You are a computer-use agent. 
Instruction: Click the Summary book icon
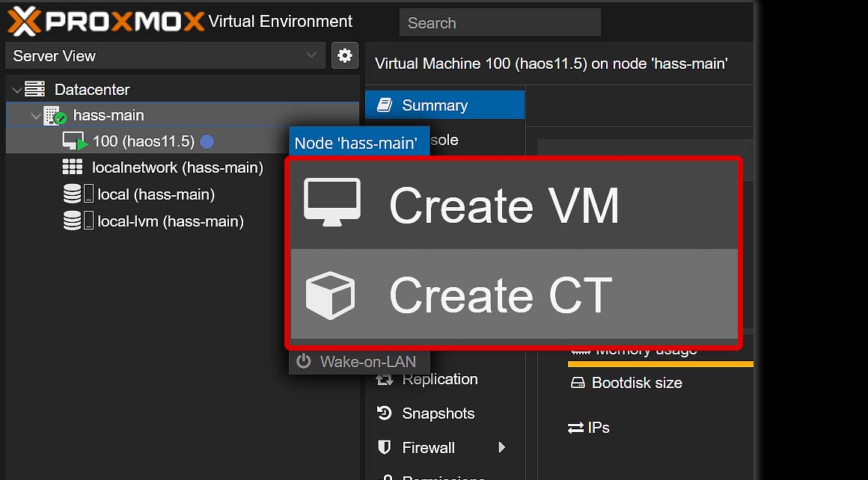[x=385, y=105]
